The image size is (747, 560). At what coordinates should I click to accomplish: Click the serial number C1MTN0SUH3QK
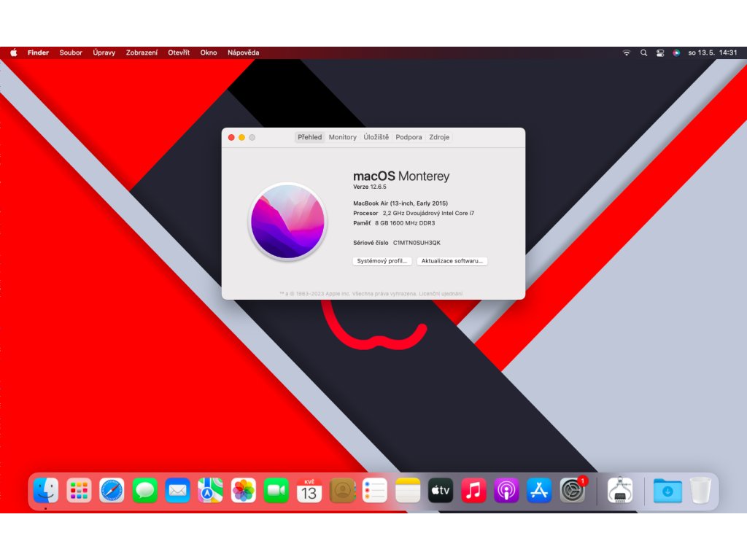(x=417, y=243)
